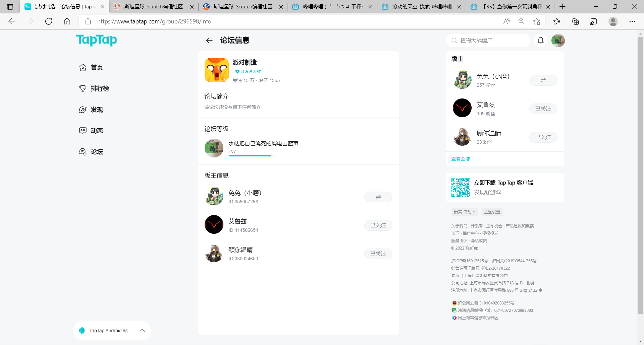Close the 派对制造 - 论坛信息 tab
Screen dimensions: 644x345
click(x=103, y=7)
